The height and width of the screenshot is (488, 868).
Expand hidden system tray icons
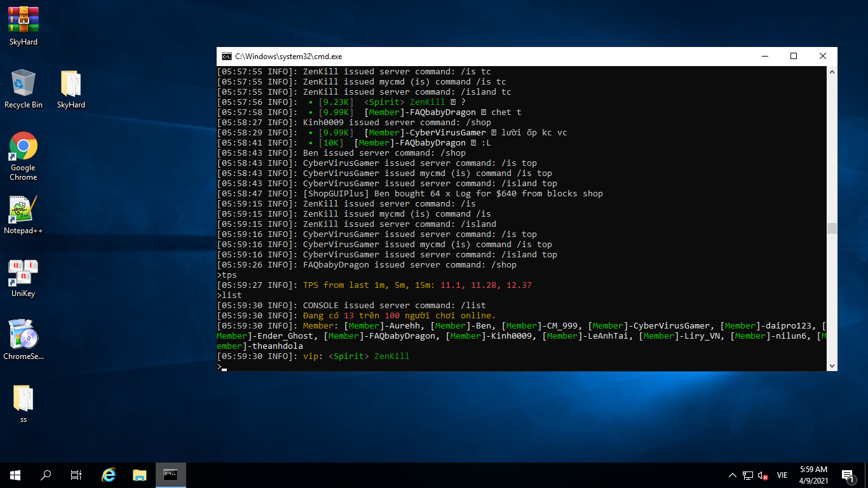(732, 475)
